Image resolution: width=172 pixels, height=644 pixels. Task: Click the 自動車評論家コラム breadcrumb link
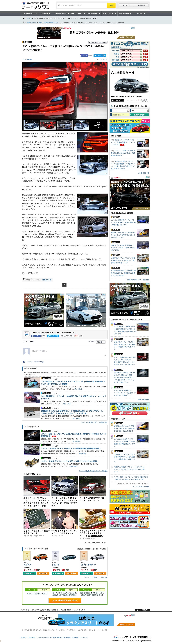[x=51, y=22]
